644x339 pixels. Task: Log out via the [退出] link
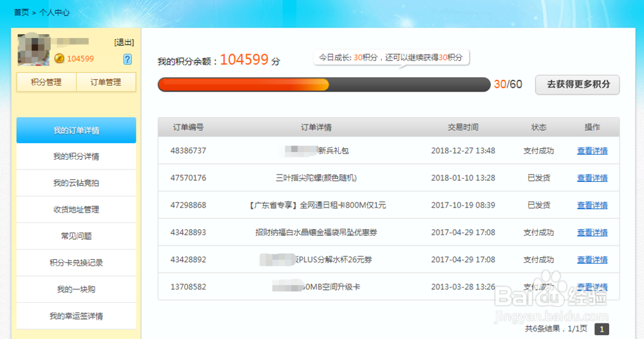click(x=124, y=43)
